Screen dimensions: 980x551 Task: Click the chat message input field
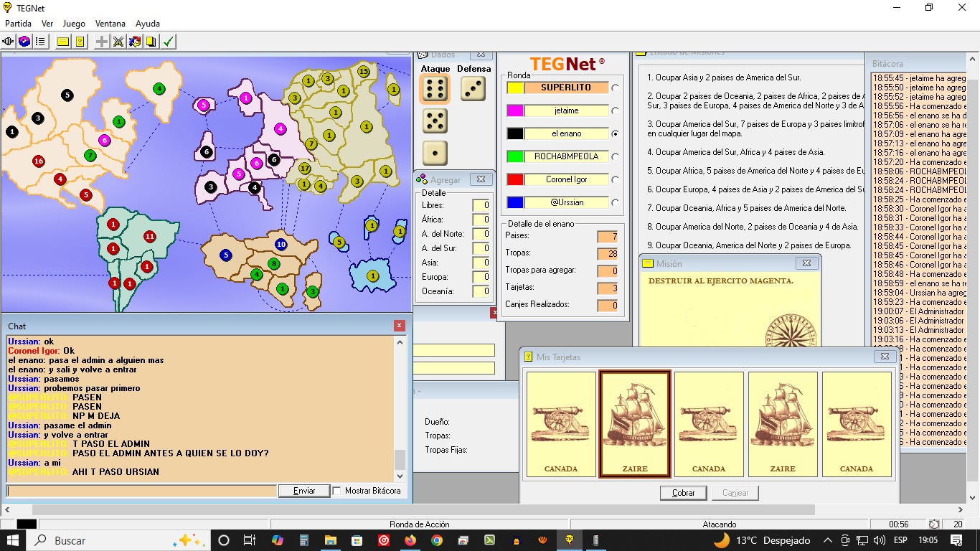[141, 491]
